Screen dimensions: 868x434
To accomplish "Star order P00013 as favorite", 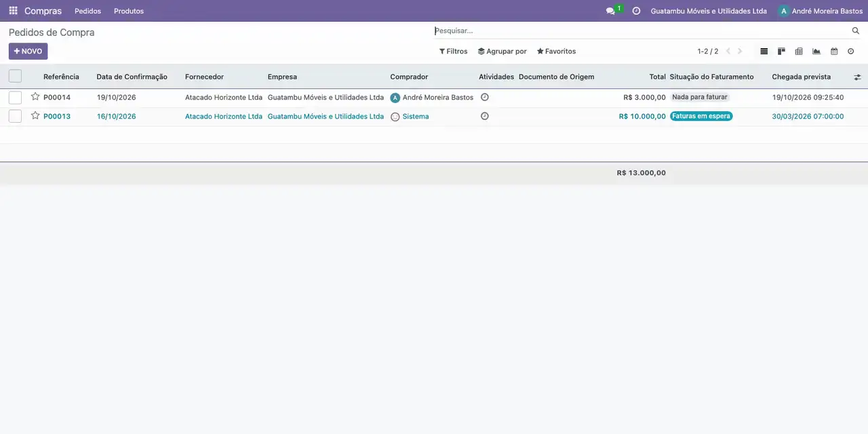I will click(x=35, y=115).
